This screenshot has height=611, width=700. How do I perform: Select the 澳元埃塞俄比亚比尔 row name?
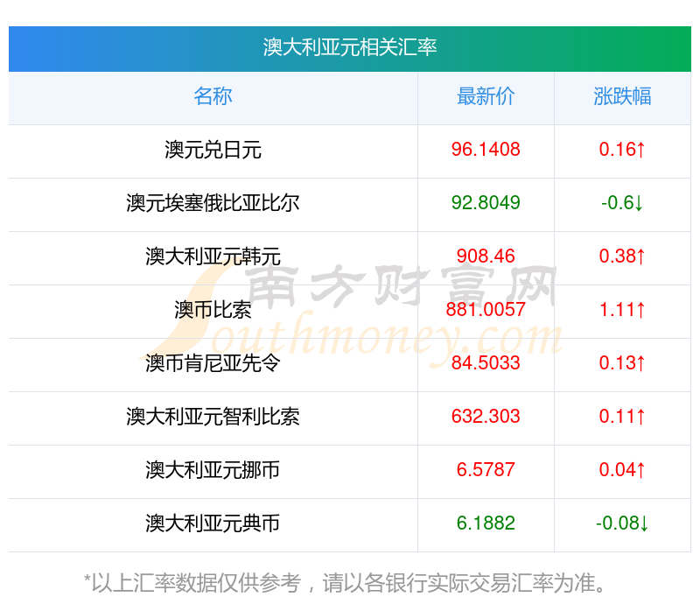point(213,203)
